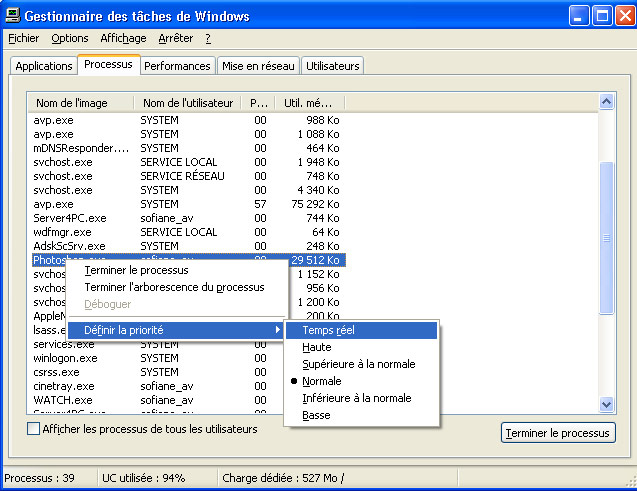
Task: Sort by the P... processor column
Action: pyautogui.click(x=259, y=103)
